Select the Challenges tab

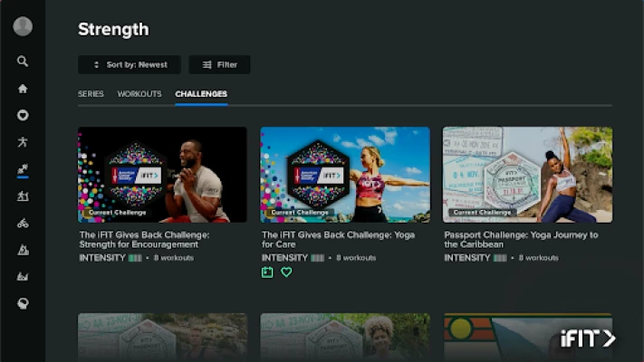click(x=201, y=94)
